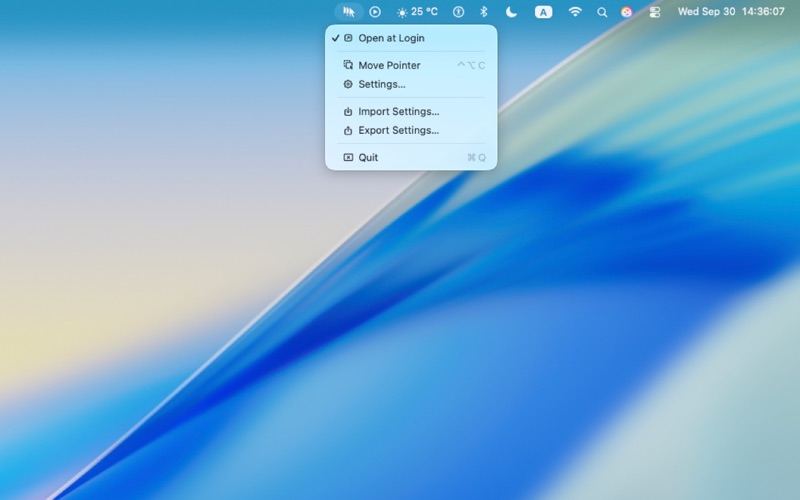This screenshot has width=800, height=500.
Task: Select Import Settings... menu item
Action: [x=411, y=111]
